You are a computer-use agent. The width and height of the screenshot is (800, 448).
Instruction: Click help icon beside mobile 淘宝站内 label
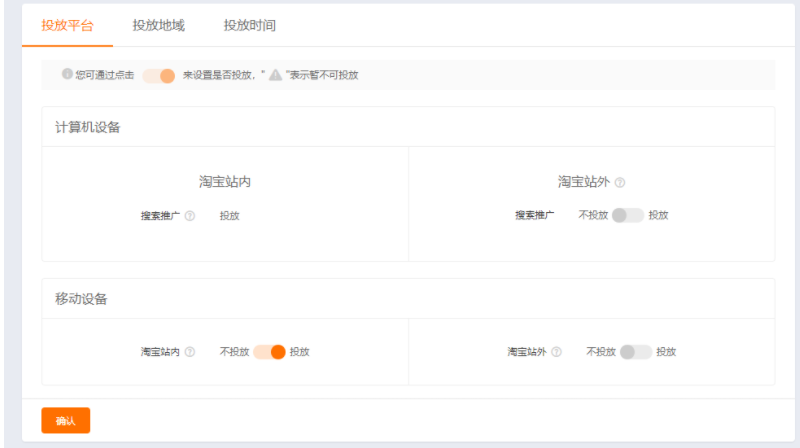[x=190, y=352]
